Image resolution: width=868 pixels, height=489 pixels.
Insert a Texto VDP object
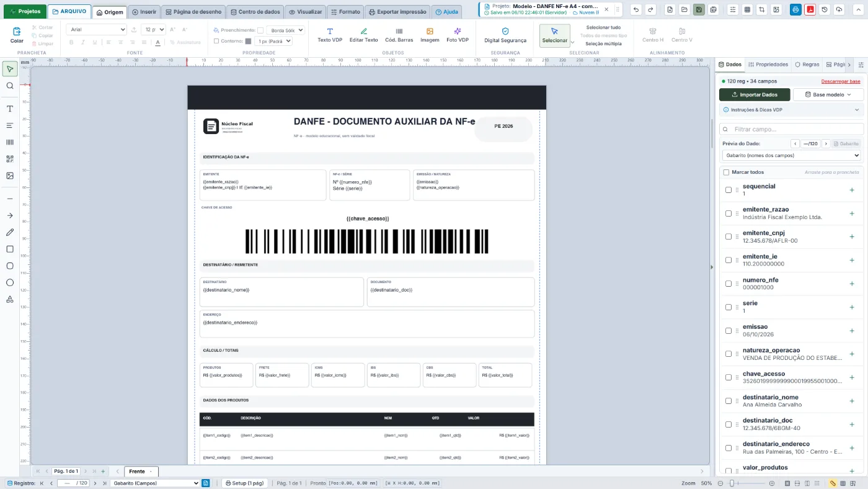tap(330, 35)
